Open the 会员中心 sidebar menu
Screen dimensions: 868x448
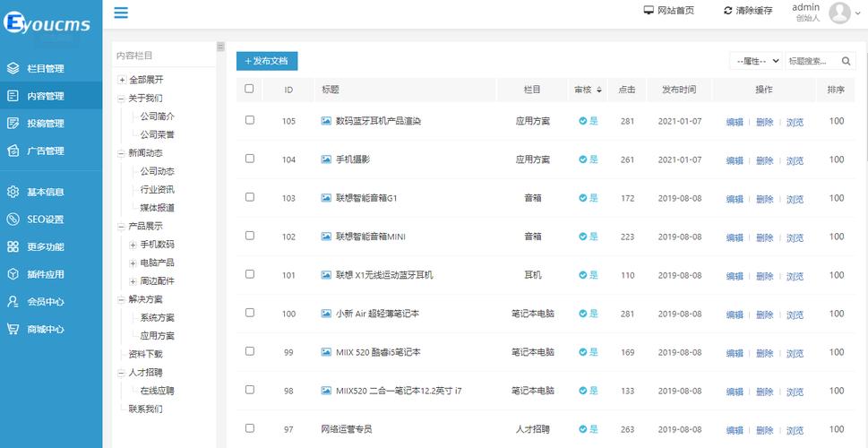(51, 302)
